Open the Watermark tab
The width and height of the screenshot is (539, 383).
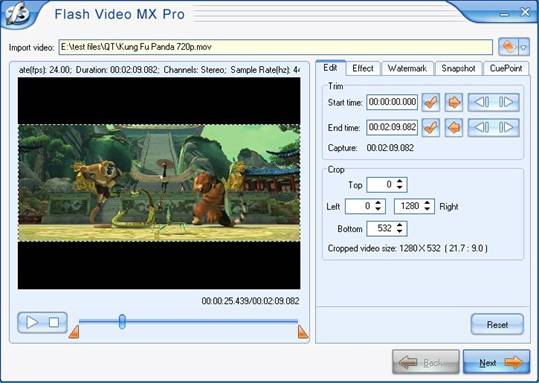point(407,68)
